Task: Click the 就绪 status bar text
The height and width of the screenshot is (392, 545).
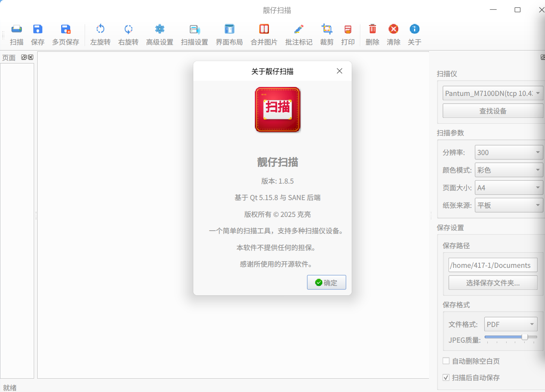Action: coord(10,388)
